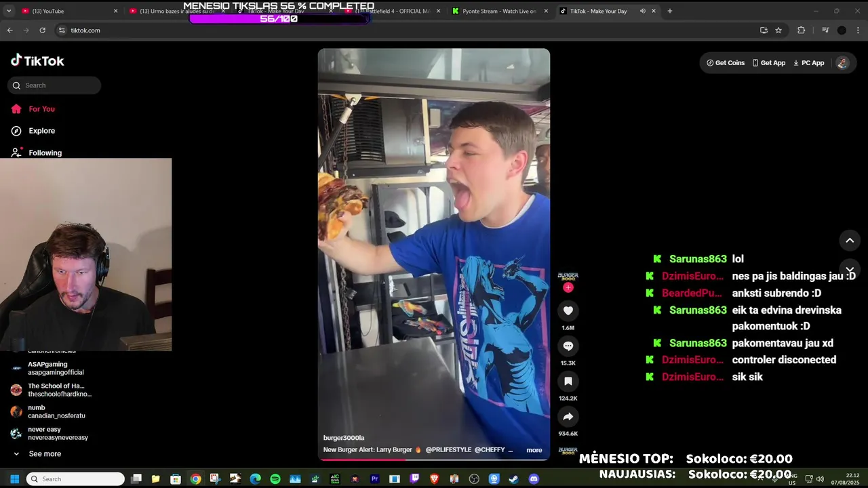Skip to next video with down chevron
The image size is (868, 488).
point(850,270)
